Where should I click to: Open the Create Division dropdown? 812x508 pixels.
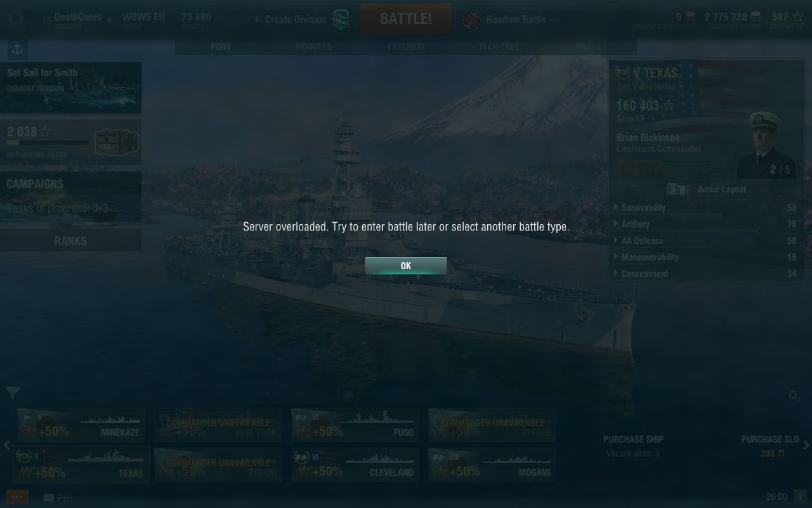pos(291,20)
